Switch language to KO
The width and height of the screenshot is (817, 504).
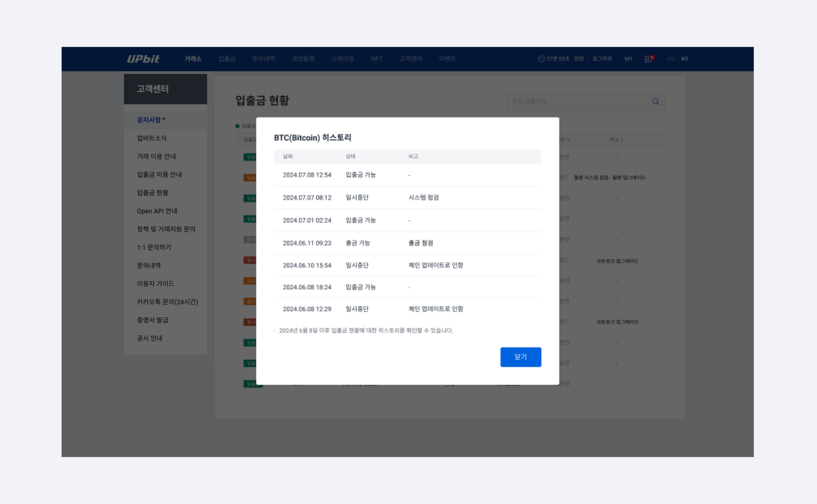coord(684,59)
